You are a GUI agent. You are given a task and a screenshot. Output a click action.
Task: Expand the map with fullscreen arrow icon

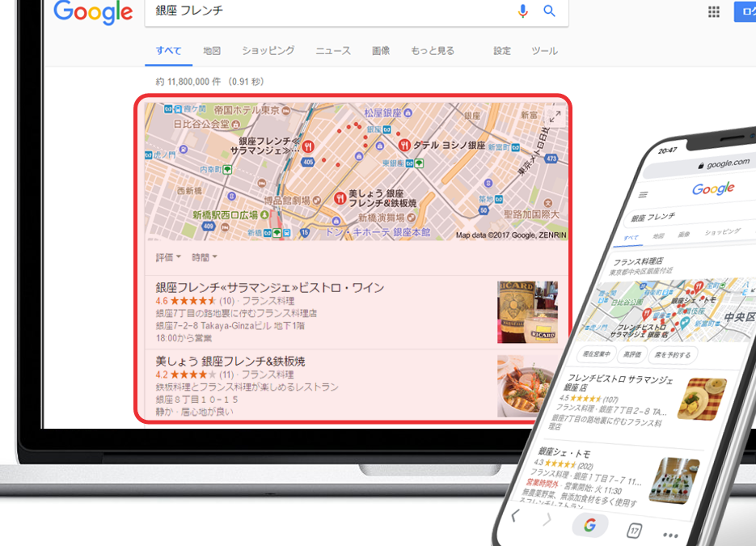tap(555, 116)
